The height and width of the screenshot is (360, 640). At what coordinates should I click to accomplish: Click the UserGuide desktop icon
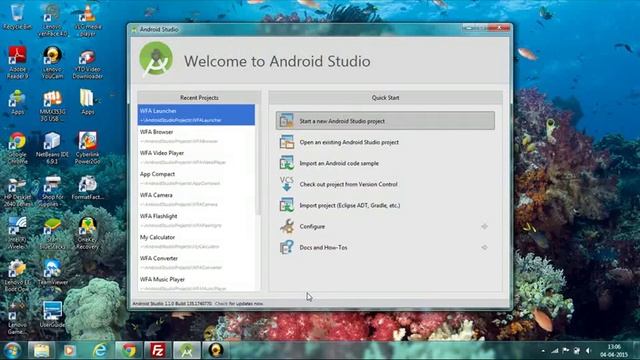tap(52, 314)
